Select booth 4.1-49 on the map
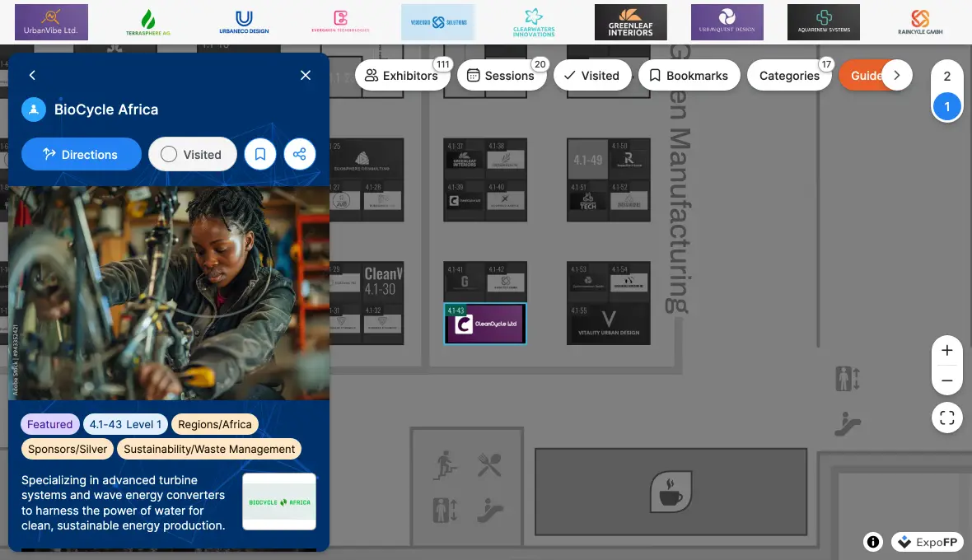 [587, 160]
